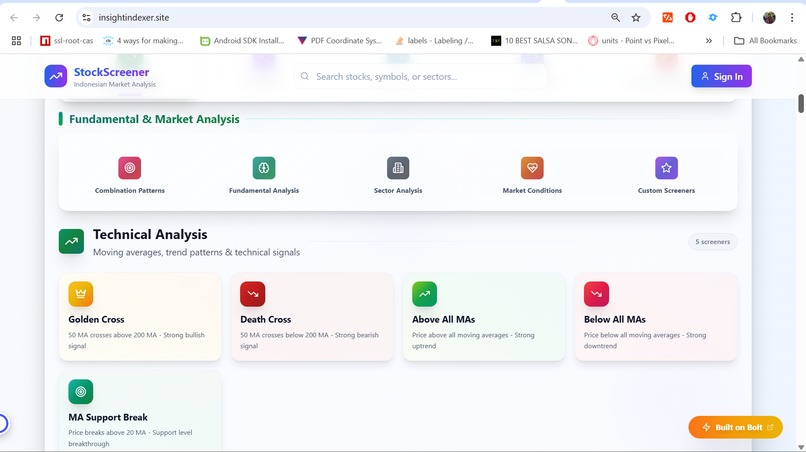Open the Android SDK Install bookmark
Image resolution: width=806 pixels, height=452 pixels.
click(x=242, y=41)
